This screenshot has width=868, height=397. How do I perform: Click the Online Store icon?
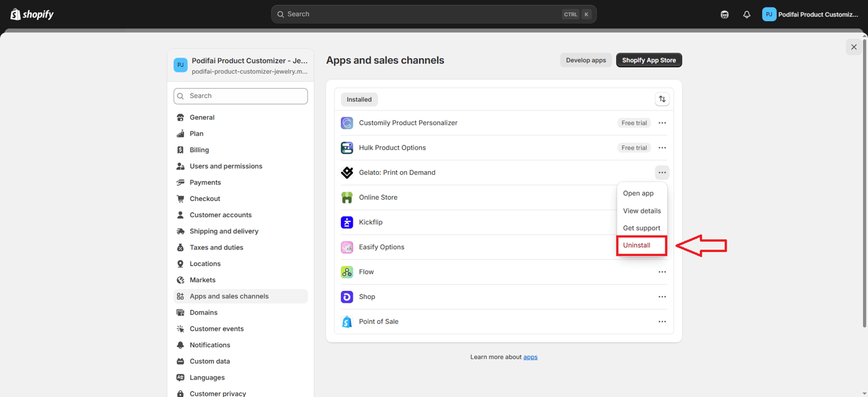347,197
